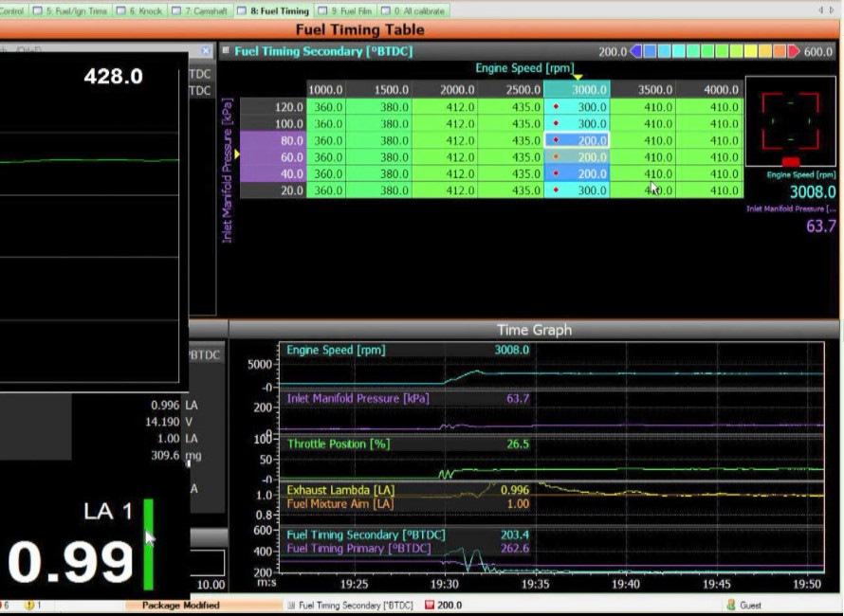Image resolution: width=844 pixels, height=616 pixels.
Task: Click the red right arrow at color scale maximum
Action: pyautogui.click(x=794, y=51)
